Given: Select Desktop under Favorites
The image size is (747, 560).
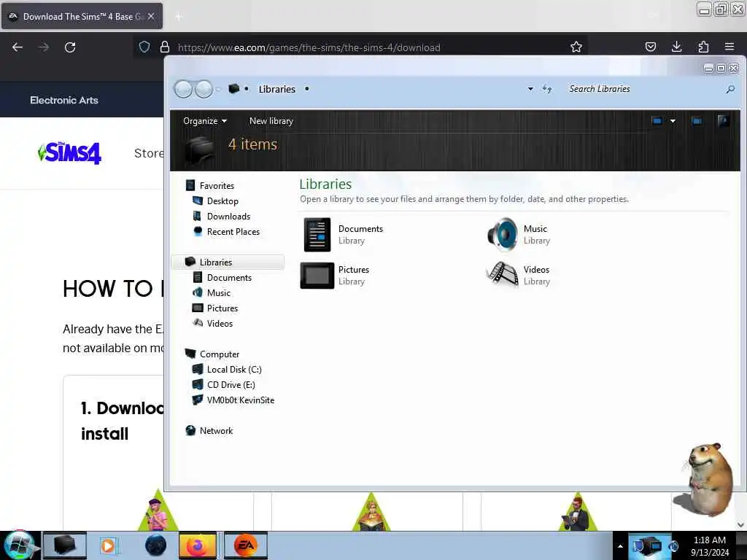Looking at the screenshot, I should point(222,201).
